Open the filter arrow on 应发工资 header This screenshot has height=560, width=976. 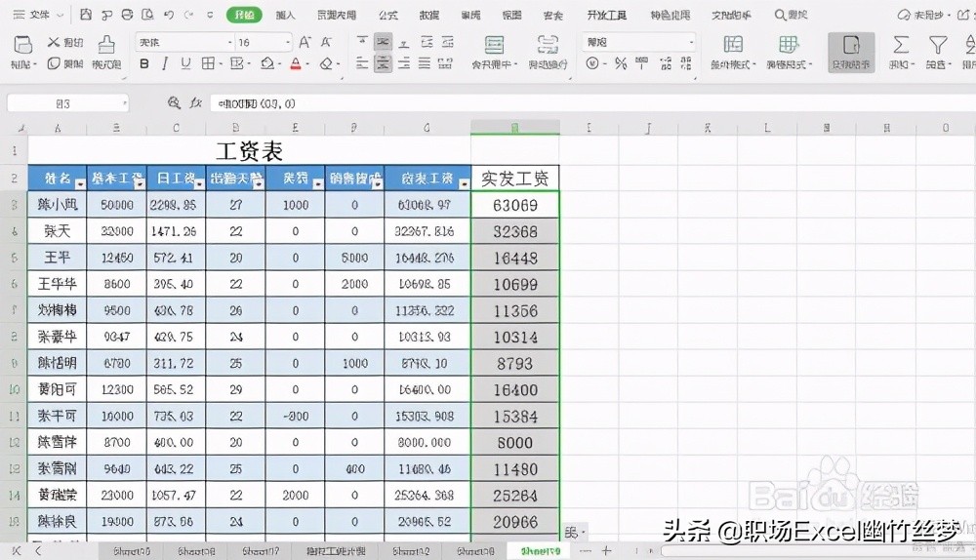pos(464,183)
